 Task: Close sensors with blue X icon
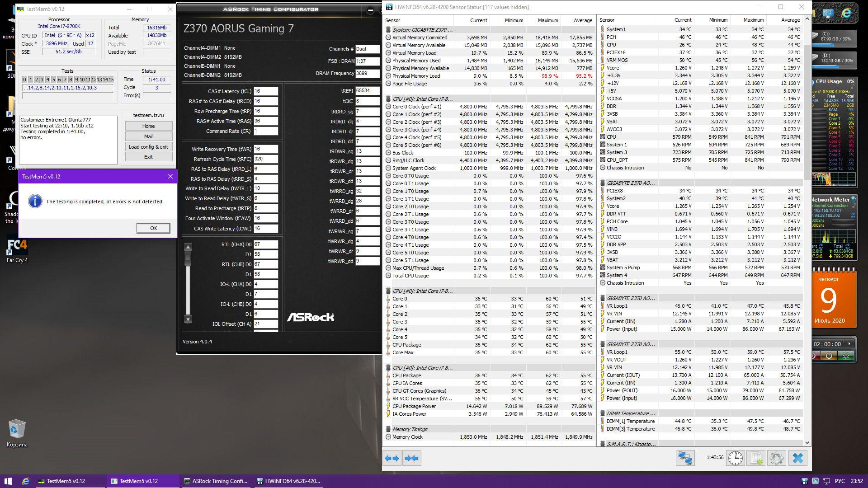tap(798, 458)
